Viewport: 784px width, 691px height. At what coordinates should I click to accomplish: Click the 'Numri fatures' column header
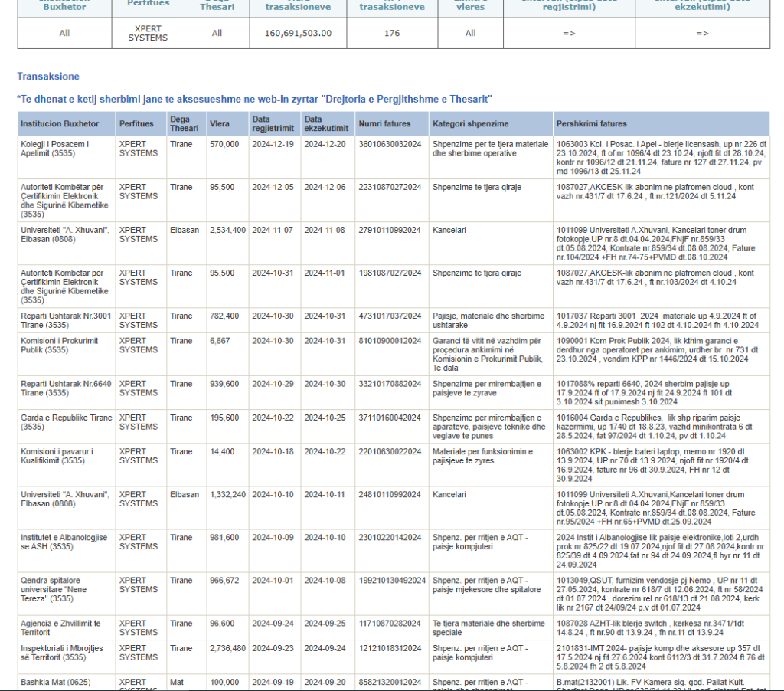point(384,124)
